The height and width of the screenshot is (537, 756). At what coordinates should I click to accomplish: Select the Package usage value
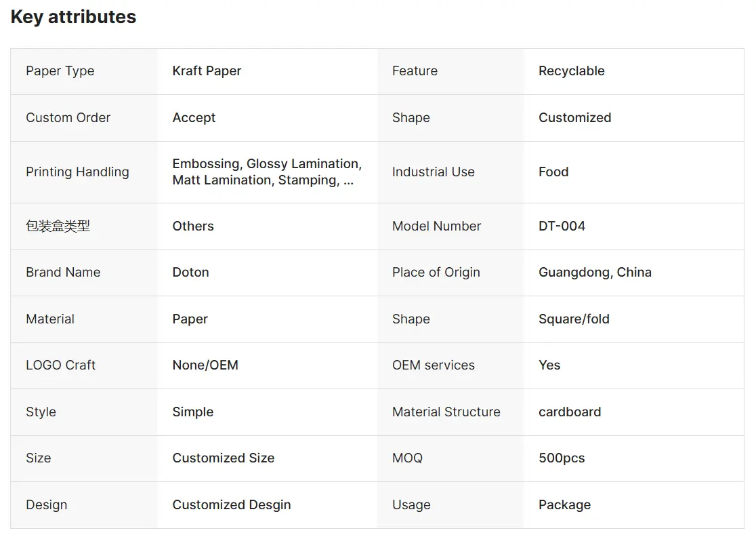pos(564,504)
